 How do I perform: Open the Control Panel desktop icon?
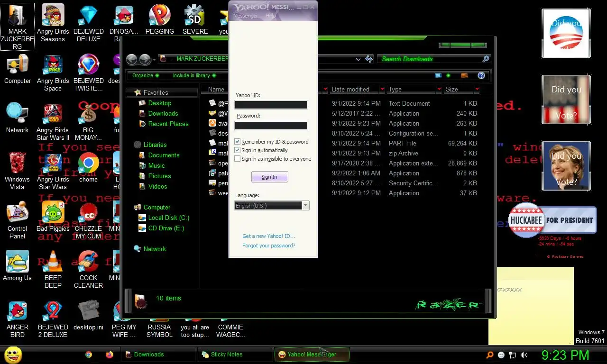pyautogui.click(x=18, y=221)
